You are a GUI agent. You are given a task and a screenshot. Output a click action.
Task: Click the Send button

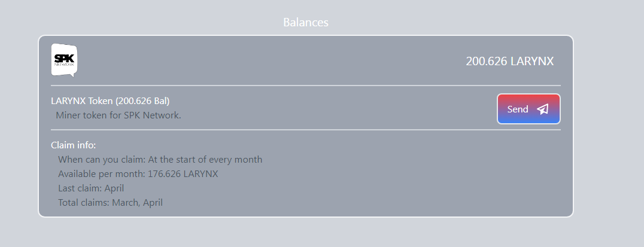528,109
